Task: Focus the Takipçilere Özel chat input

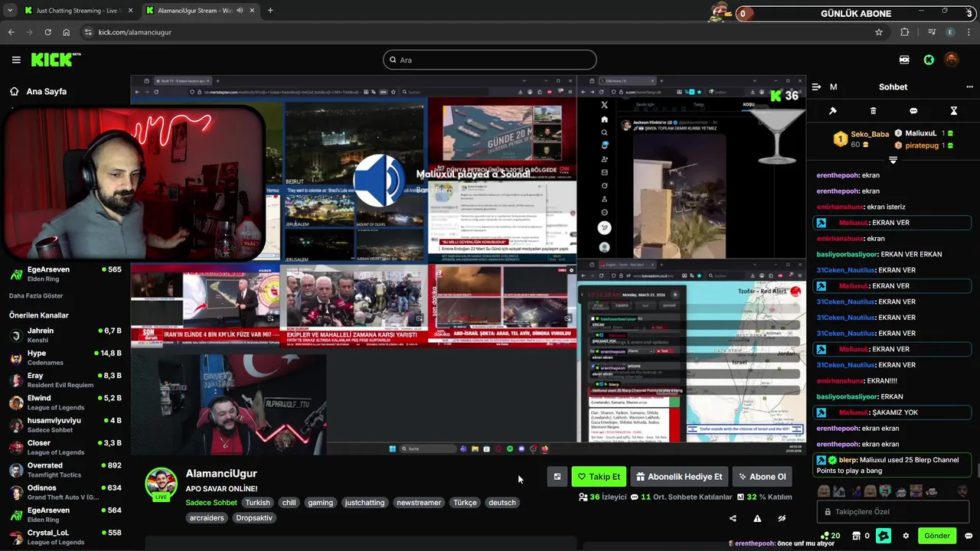Action: point(893,511)
